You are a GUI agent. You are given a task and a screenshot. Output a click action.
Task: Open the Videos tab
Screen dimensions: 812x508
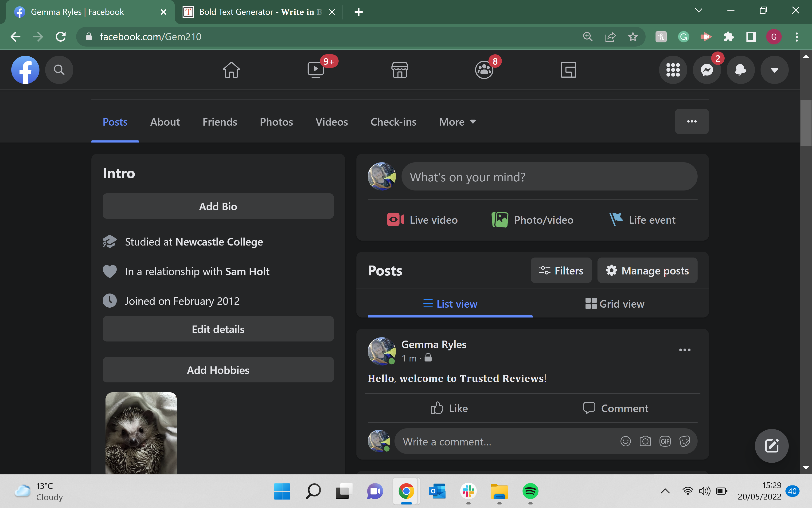332,122
